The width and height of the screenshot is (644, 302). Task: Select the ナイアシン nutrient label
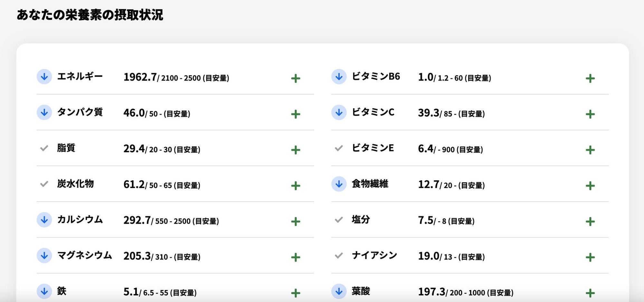374,255
